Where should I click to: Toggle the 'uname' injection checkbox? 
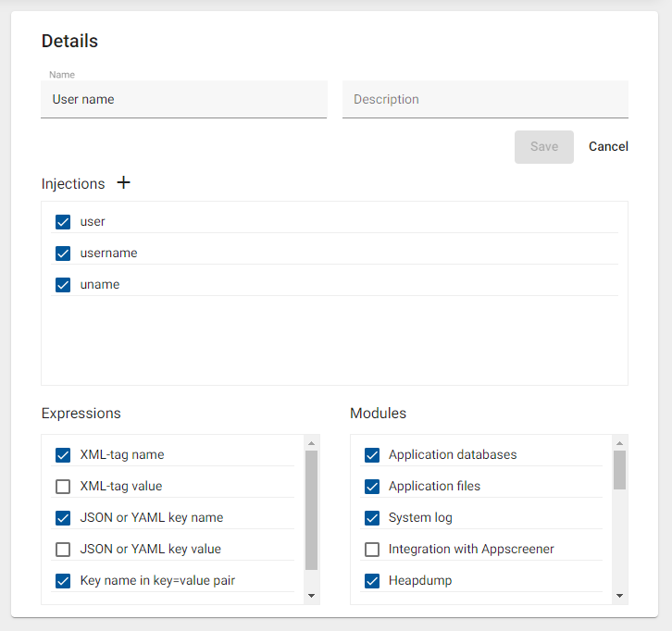[63, 284]
